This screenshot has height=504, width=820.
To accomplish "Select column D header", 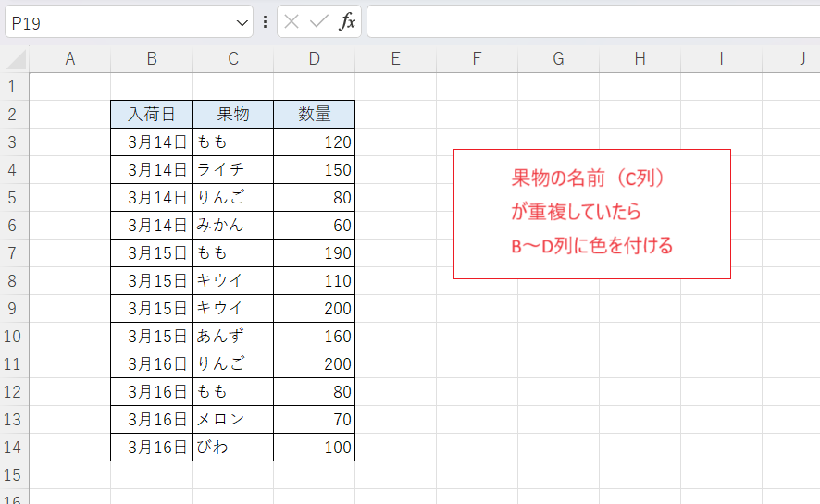I will 315,59.
